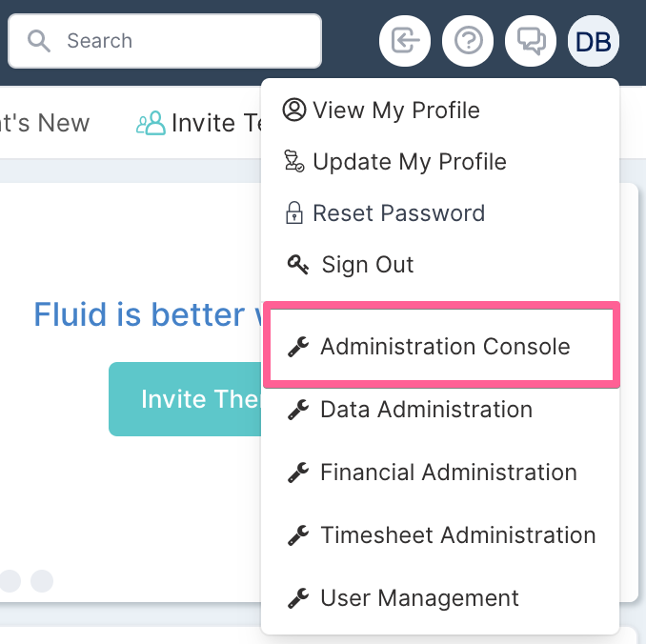Screen dimensions: 646x644
Task: Click the wrench icon beside Administration Console
Action: (x=298, y=346)
